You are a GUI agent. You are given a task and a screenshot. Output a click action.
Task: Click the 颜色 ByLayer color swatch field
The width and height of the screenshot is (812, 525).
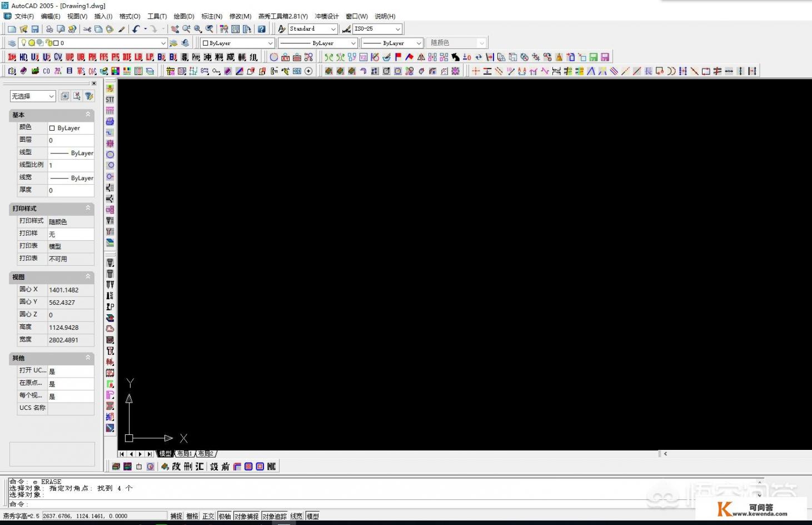point(71,128)
